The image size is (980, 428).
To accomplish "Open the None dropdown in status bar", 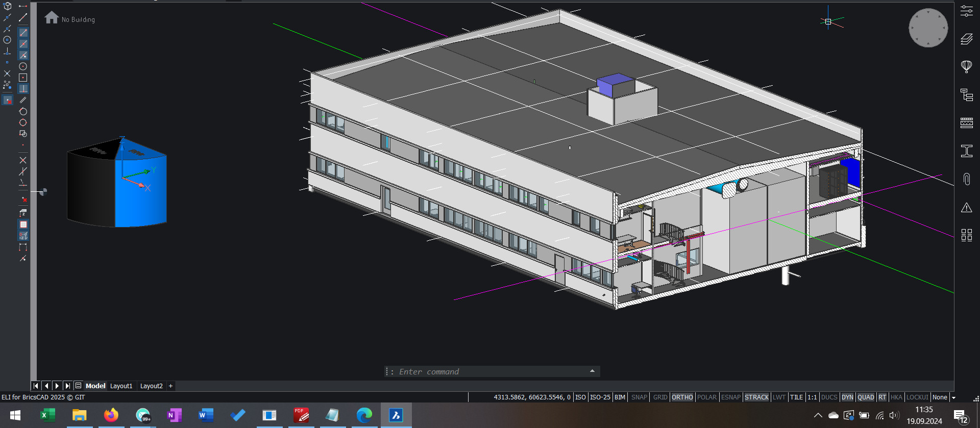I will point(940,397).
